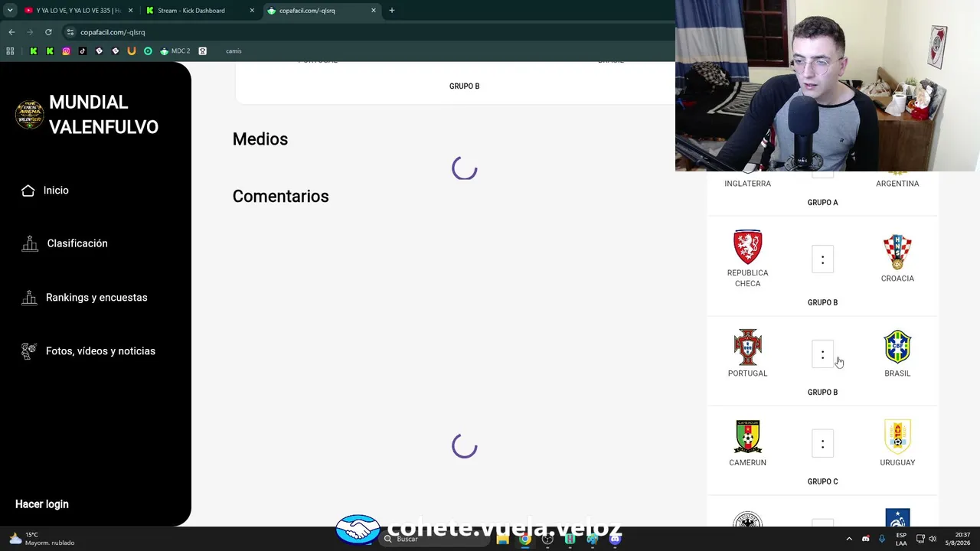The height and width of the screenshot is (551, 980).
Task: Open the tab search dropdown chevron
Action: pos(10,11)
